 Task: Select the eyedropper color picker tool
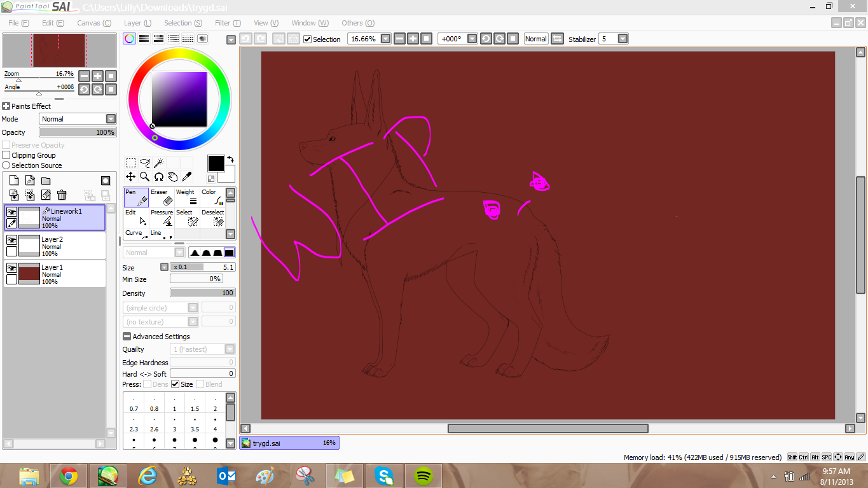187,176
